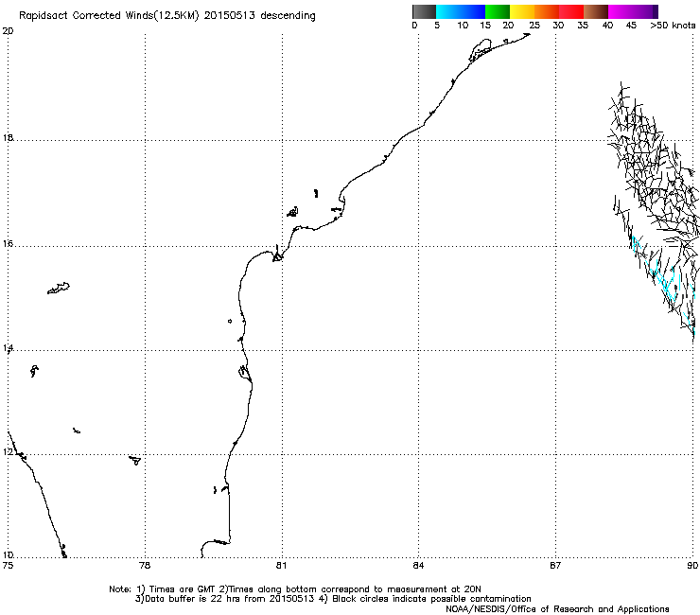
Task: Click latitude label 10 on left axis
Action: coord(8,555)
